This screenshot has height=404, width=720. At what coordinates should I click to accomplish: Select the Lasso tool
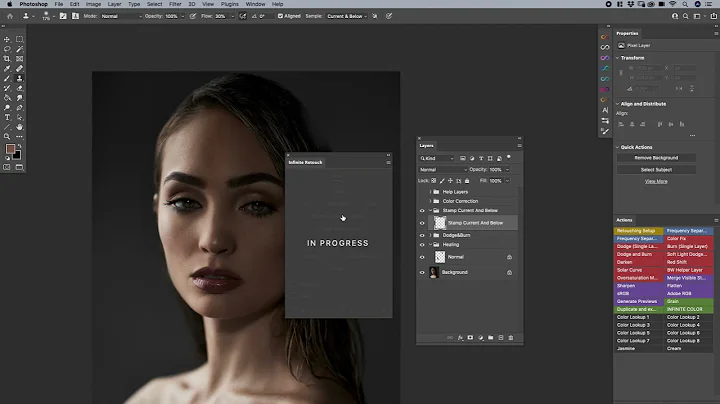point(7,49)
